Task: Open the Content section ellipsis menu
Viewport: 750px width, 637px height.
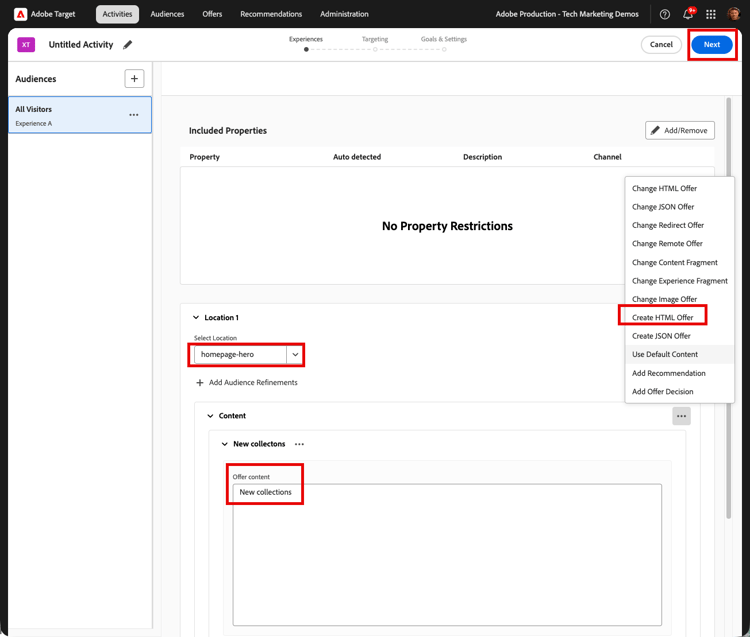Action: [x=681, y=416]
